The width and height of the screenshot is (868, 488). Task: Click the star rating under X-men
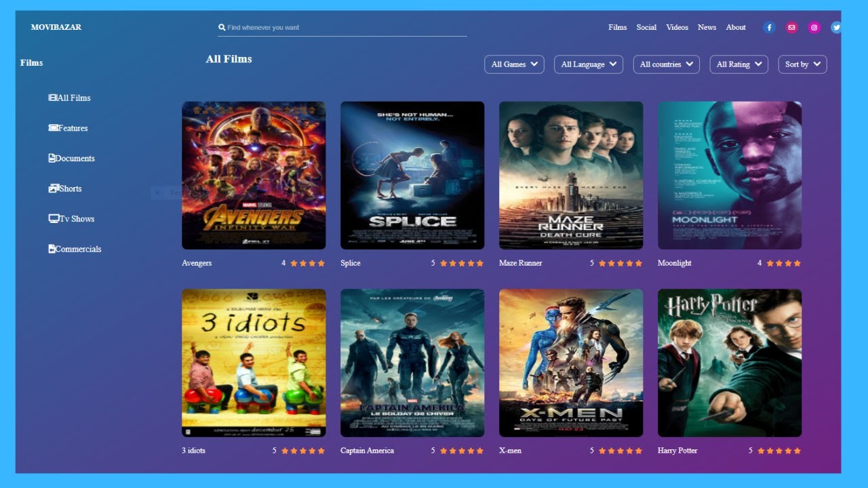tap(620, 451)
